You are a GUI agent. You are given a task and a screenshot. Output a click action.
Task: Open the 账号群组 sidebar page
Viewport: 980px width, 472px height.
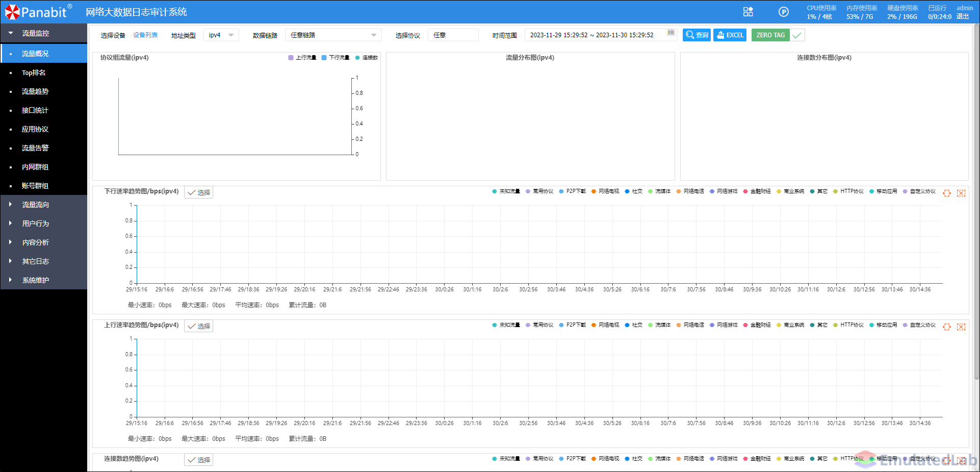[x=44, y=186]
